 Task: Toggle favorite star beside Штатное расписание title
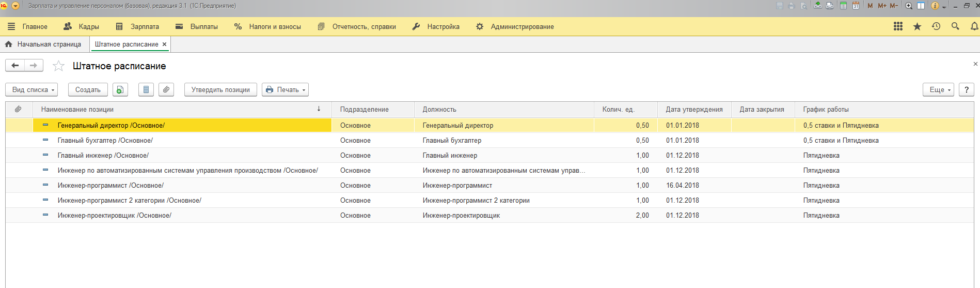coord(58,66)
